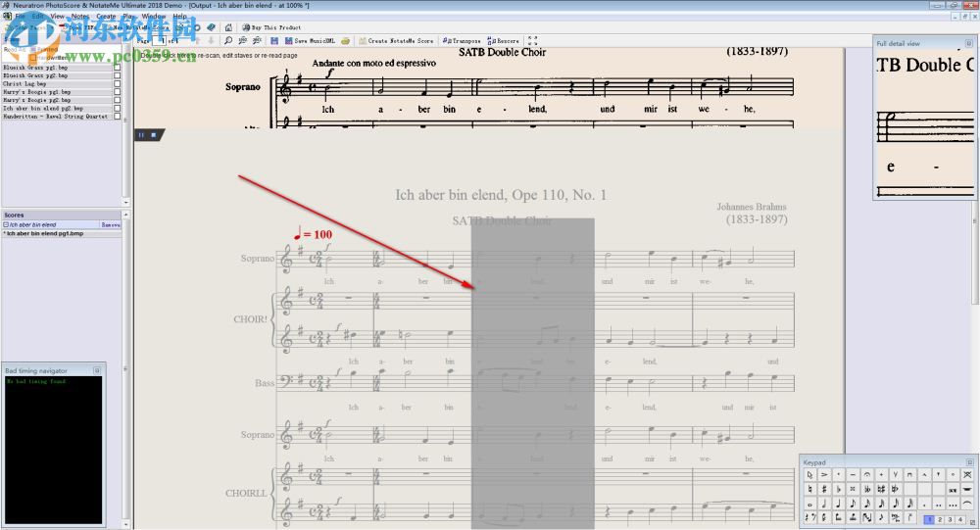Collapse the Bad timing navigator panel
Viewport: 980px width, 530px height.
point(97,370)
